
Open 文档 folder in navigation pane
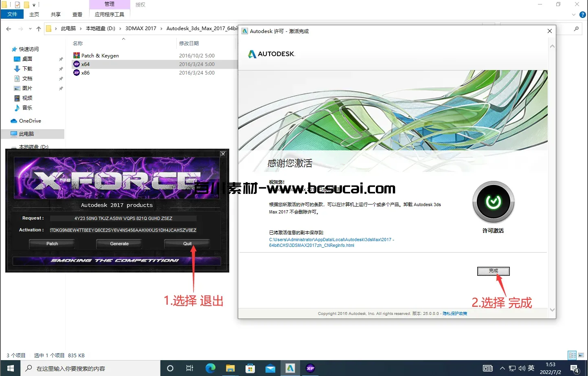click(x=27, y=78)
